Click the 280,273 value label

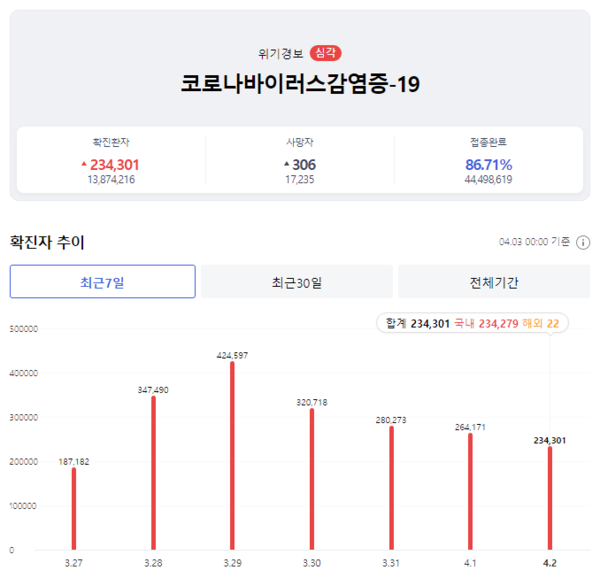point(391,420)
